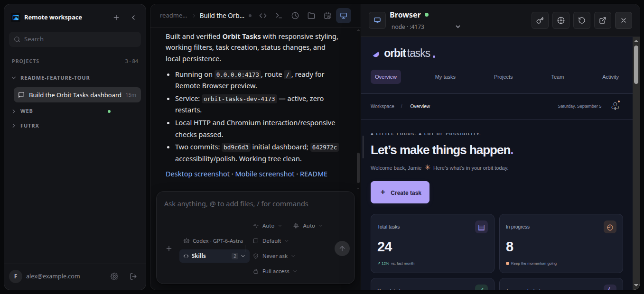This screenshot has width=644, height=294.
Task: Click the Workspace breadcrumb in preview
Action: pos(383,106)
